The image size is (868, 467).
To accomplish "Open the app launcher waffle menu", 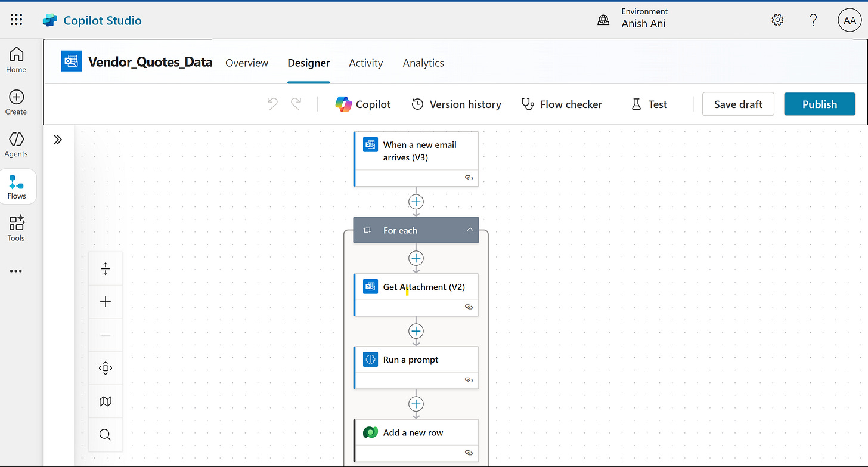I will [x=17, y=20].
